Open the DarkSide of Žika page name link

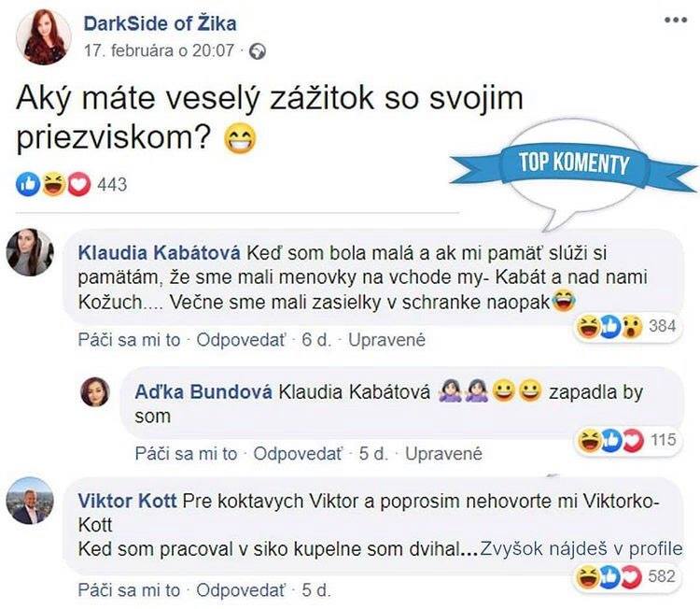coord(160,23)
